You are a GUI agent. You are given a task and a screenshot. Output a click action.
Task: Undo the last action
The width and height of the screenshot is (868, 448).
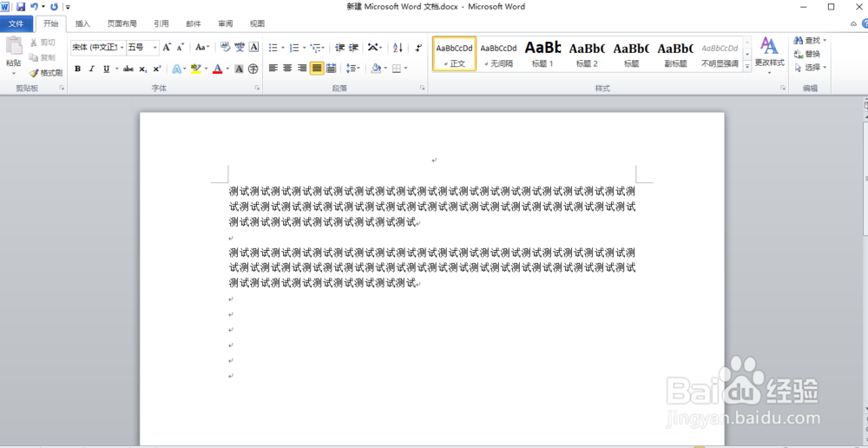pos(35,7)
